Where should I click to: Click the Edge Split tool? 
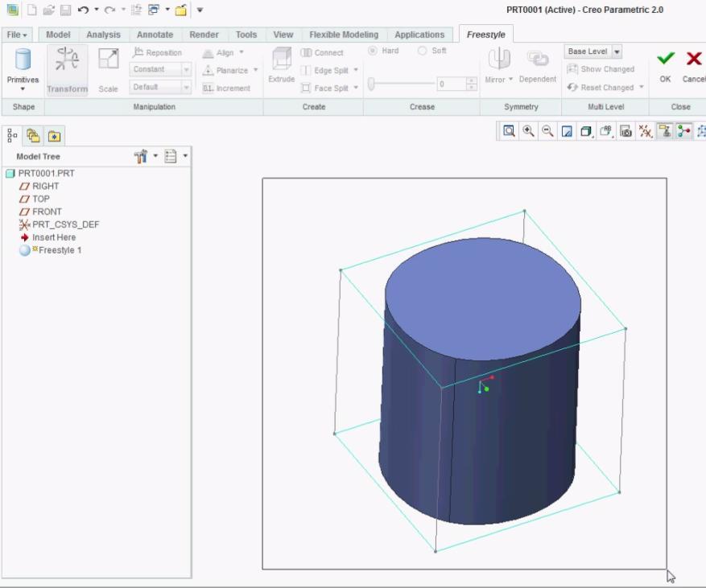click(325, 70)
